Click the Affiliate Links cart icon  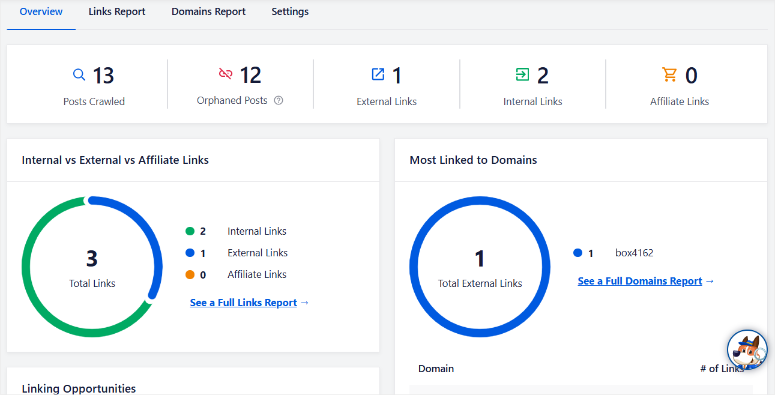(x=670, y=74)
